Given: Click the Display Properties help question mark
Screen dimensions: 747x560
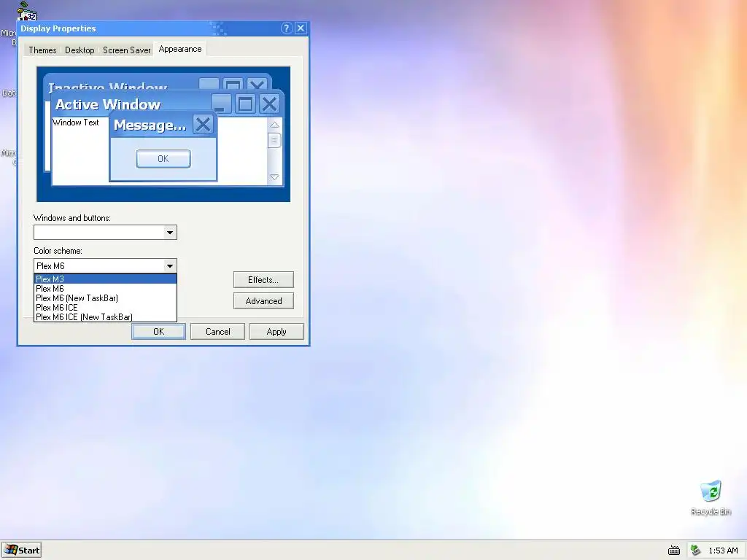Looking at the screenshot, I should (x=286, y=28).
